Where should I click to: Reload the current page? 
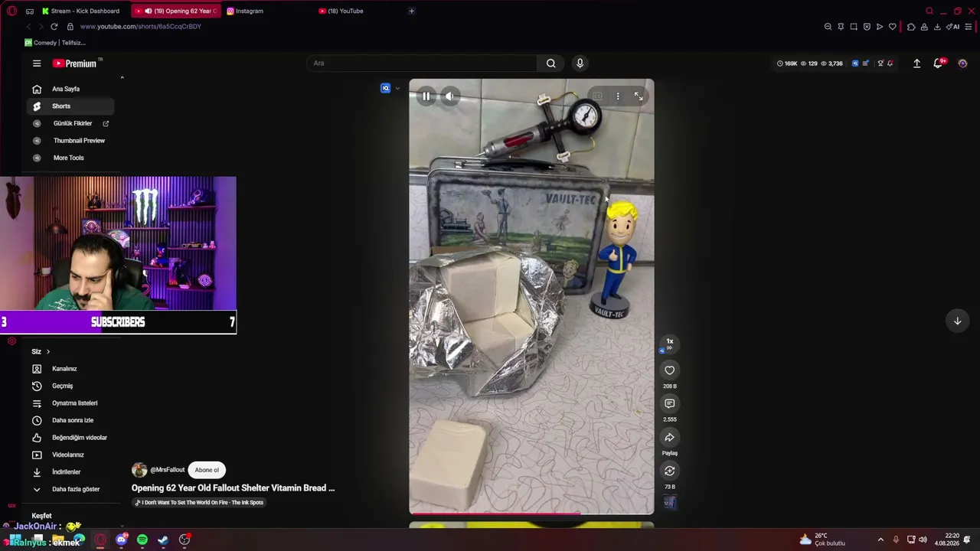[x=54, y=27]
